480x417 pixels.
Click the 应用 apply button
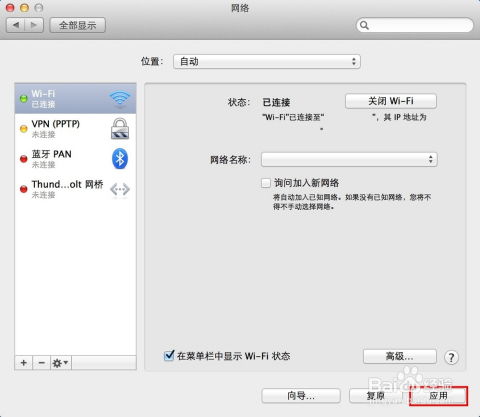(438, 396)
